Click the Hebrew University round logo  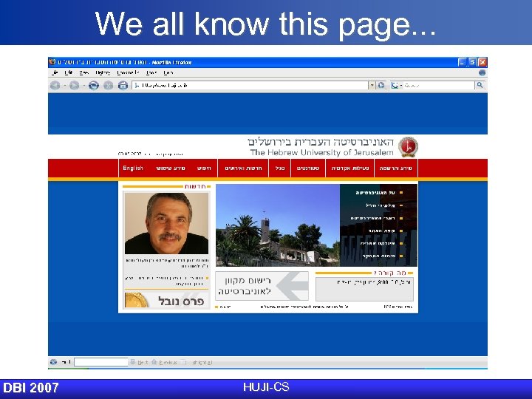click(408, 147)
